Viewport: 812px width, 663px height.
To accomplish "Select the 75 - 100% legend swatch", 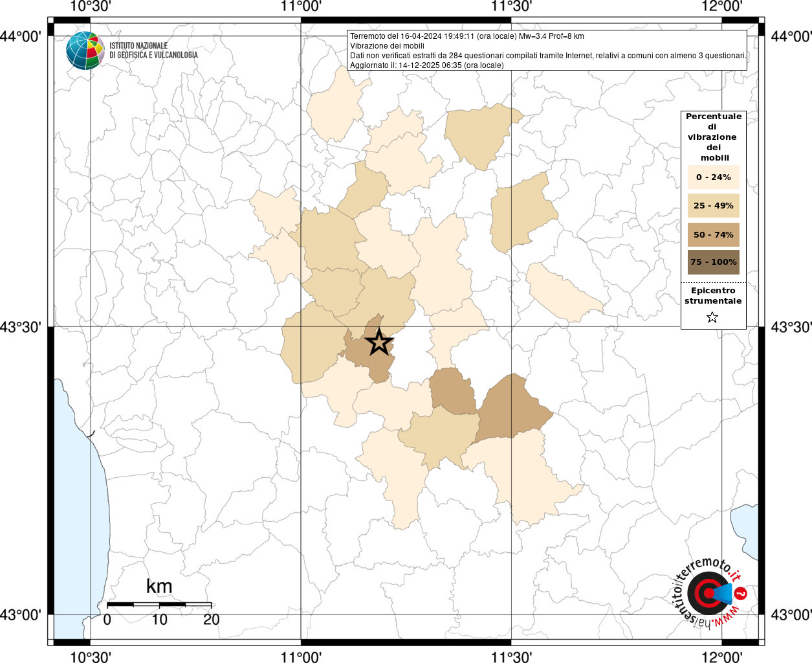I will [713, 262].
